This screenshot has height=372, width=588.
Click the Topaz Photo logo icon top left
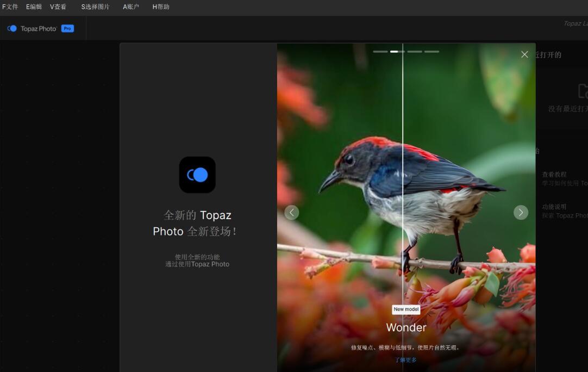12,28
